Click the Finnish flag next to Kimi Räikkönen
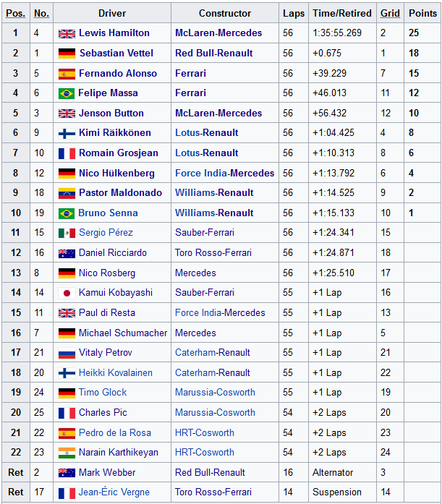This screenshot has height=504, width=442. 67,134
